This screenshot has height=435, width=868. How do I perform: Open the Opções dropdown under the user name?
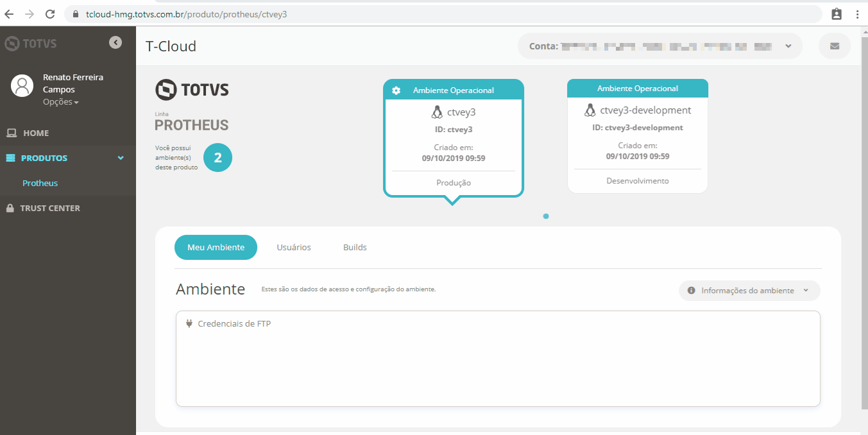coord(61,102)
